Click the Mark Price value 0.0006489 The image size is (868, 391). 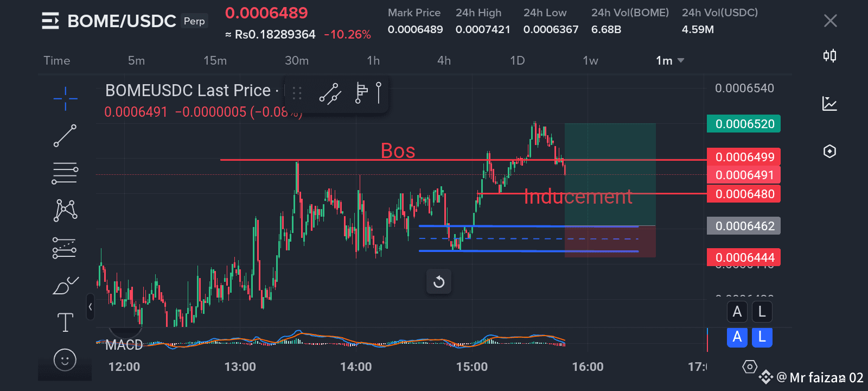(x=415, y=29)
